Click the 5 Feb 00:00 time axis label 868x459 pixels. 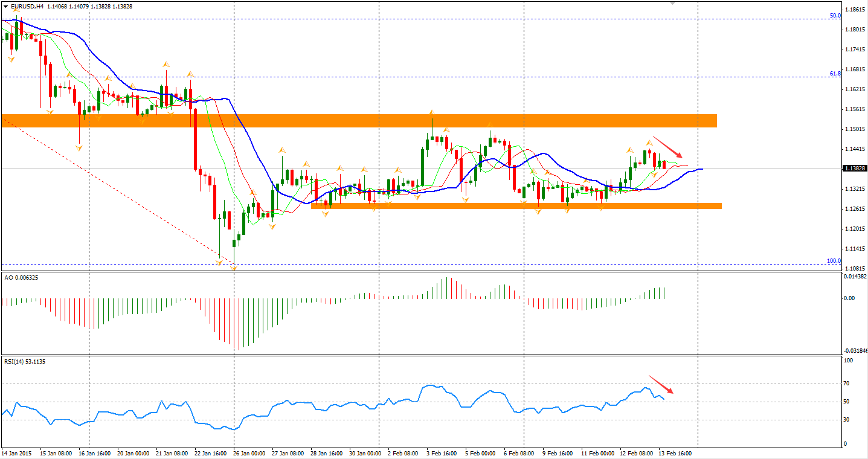(480, 452)
